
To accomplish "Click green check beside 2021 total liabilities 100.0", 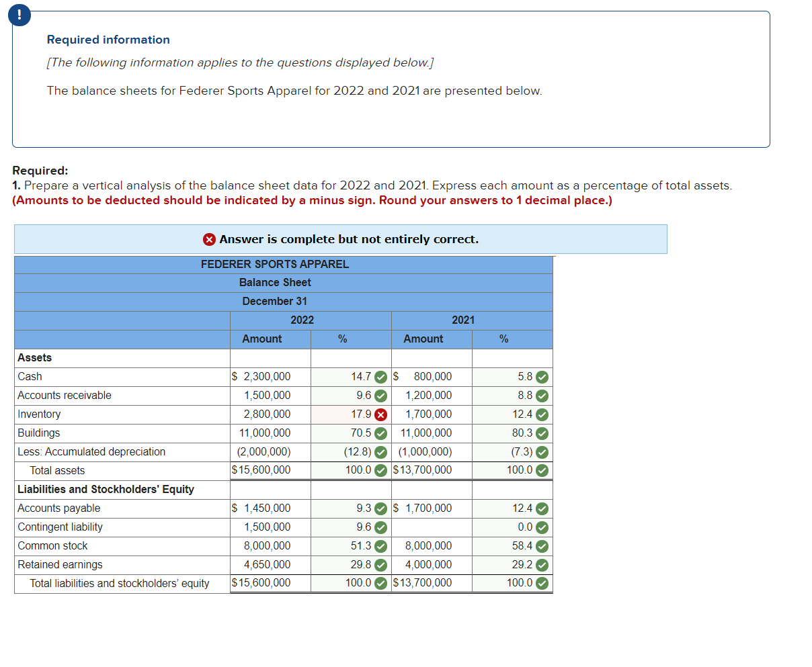I will coord(542,583).
